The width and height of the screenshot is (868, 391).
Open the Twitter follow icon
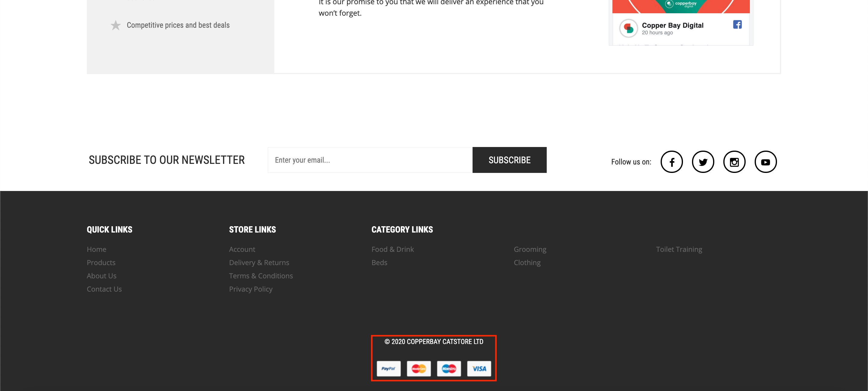pos(703,162)
